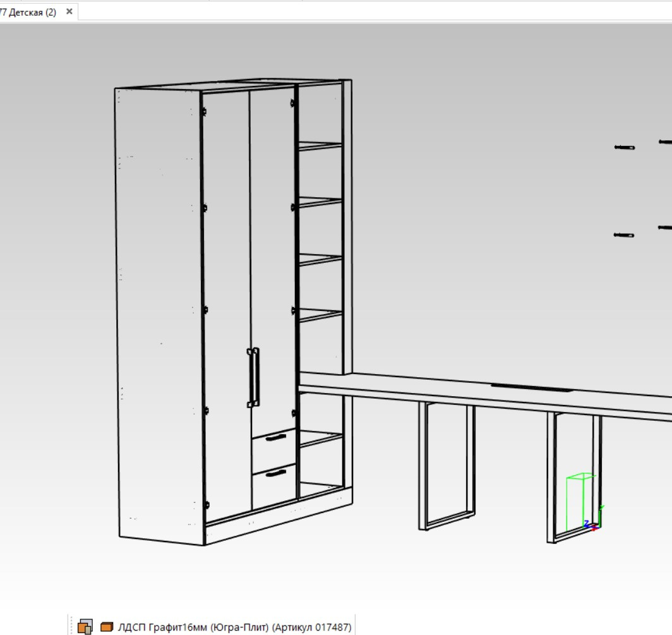Screen dimensions: 672x635
Task: Select the upper drawer handle
Action: [x=276, y=437]
